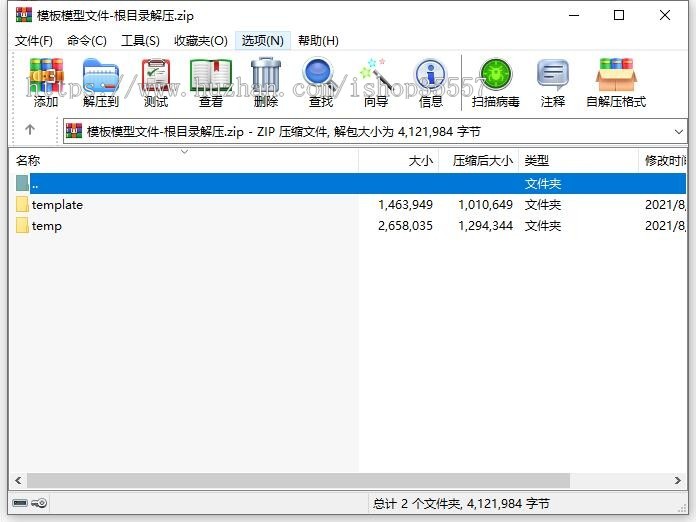Minimize the WinRAR window
This screenshot has height=522, width=696.
[x=574, y=15]
